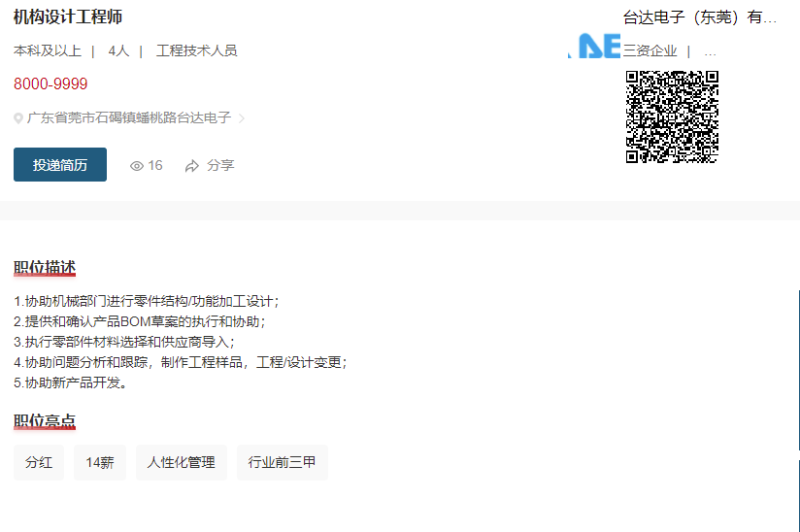Click the location pin icon before the address
The image size is (800, 532).
[18, 118]
